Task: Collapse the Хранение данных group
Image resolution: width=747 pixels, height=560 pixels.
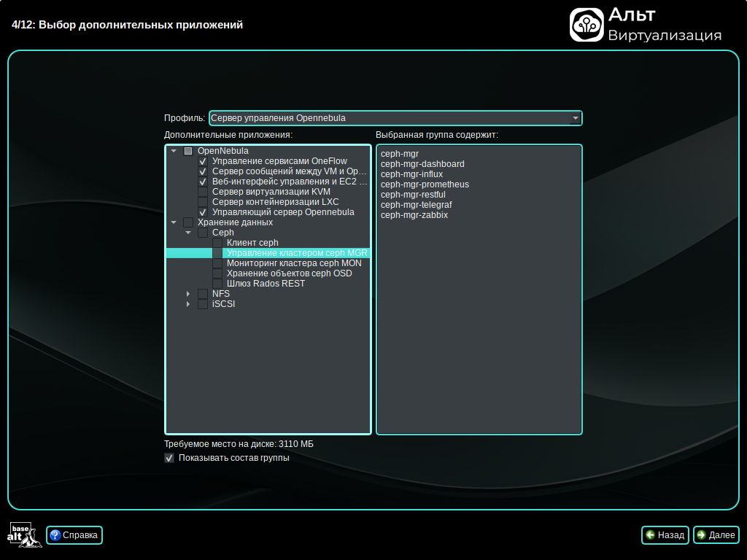Action: 174,222
